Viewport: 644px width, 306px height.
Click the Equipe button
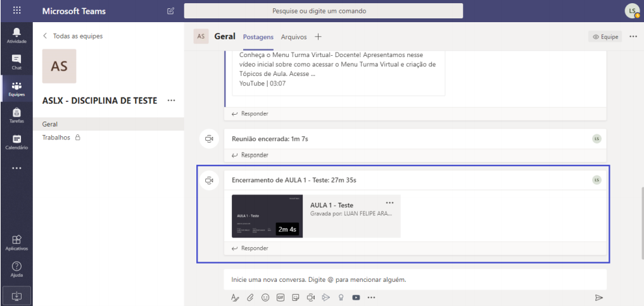(605, 37)
